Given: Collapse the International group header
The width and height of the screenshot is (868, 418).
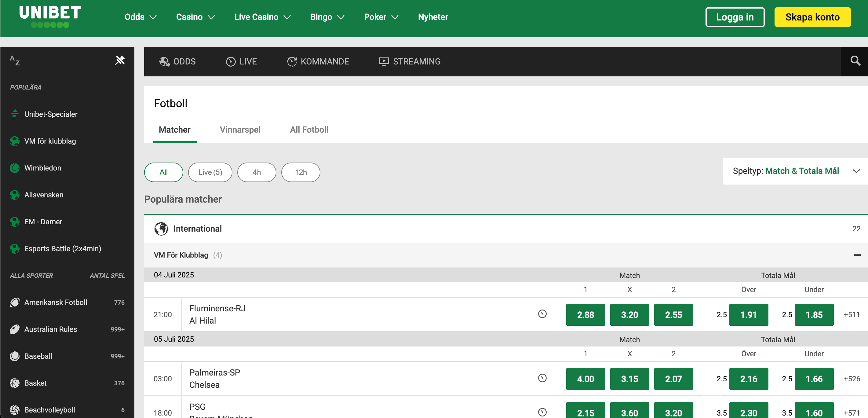Looking at the screenshot, I should [x=506, y=229].
